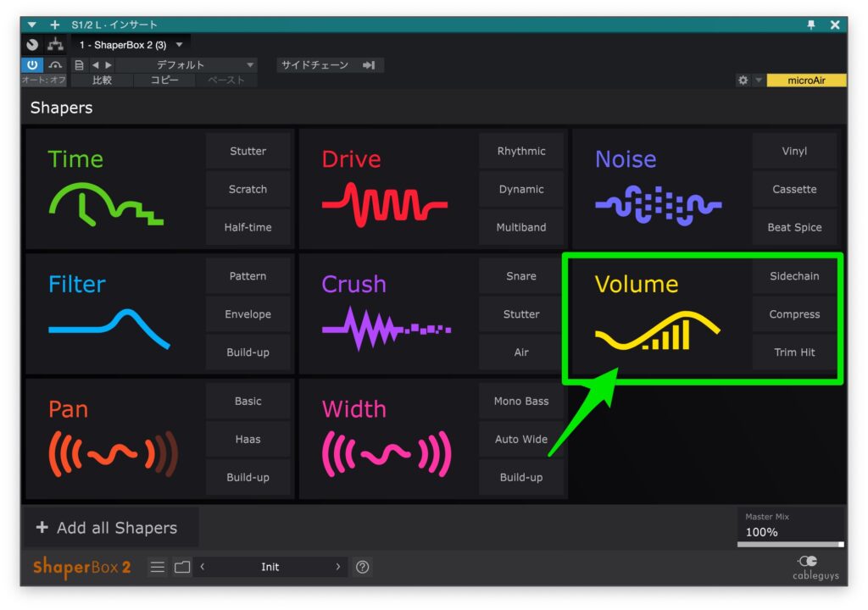This screenshot has width=868, height=610.
Task: Toggle the オート:オフ automation mode
Action: (x=43, y=80)
